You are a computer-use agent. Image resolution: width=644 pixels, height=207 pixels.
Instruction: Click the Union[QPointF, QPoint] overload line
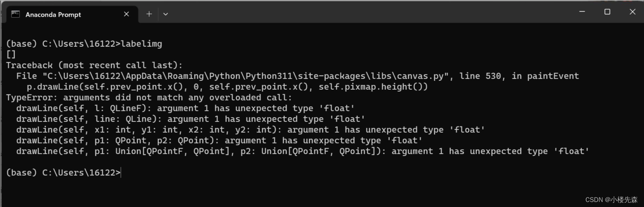coord(302,151)
